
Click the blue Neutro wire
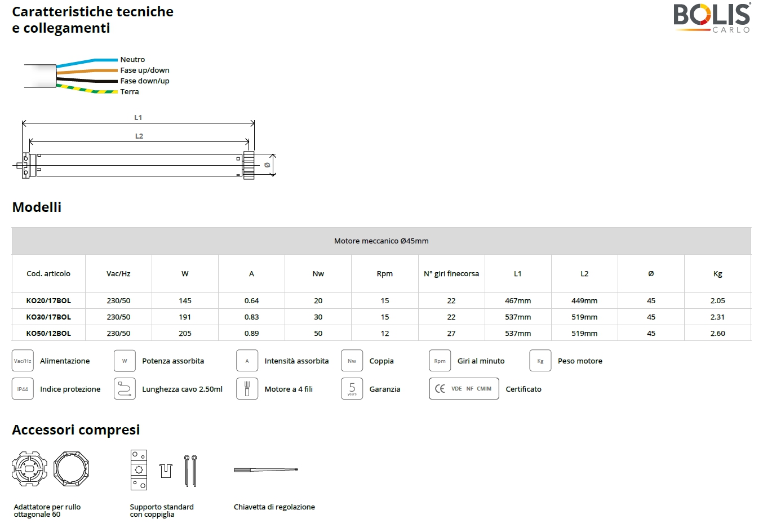coord(90,61)
